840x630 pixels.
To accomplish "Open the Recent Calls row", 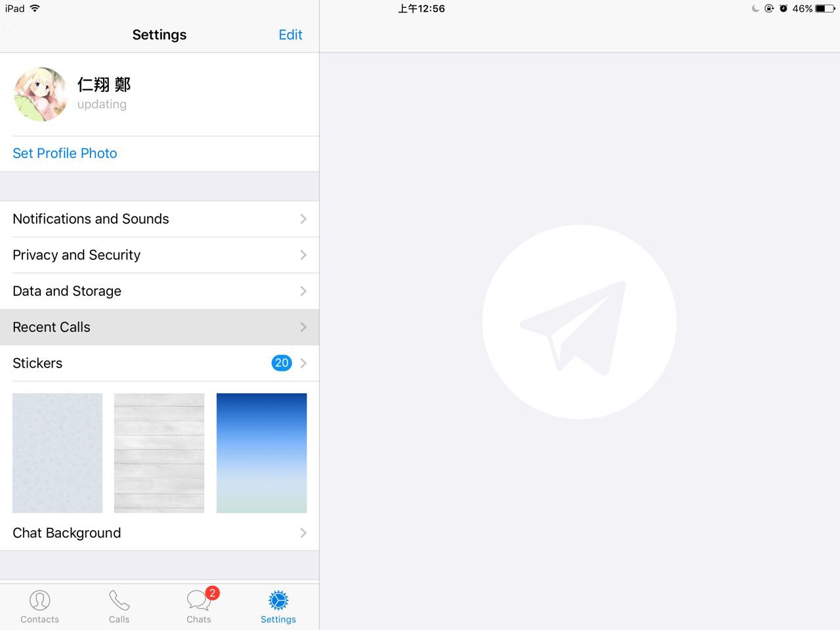I will tap(51, 327).
